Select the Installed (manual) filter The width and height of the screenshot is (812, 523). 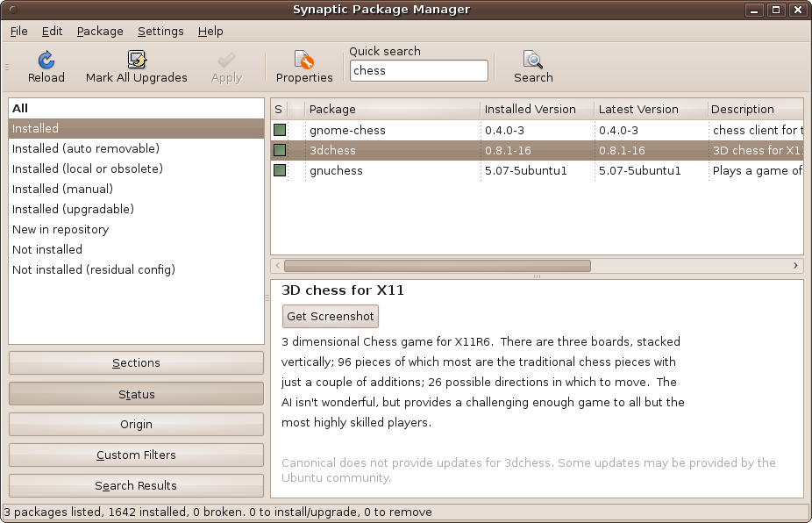62,189
